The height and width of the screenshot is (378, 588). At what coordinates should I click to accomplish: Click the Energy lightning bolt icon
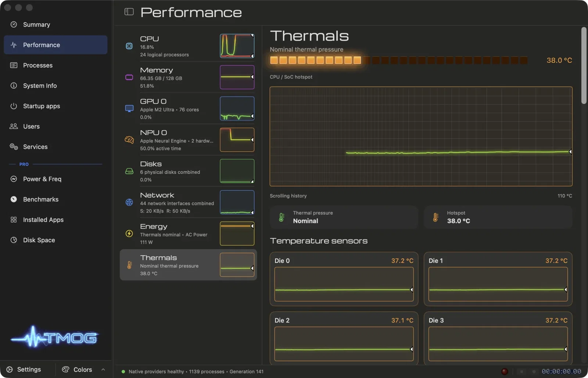click(x=129, y=233)
